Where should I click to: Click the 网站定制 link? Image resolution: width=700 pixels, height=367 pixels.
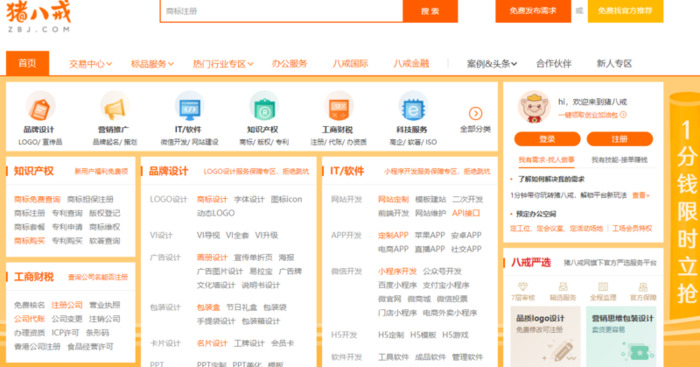pyautogui.click(x=393, y=199)
